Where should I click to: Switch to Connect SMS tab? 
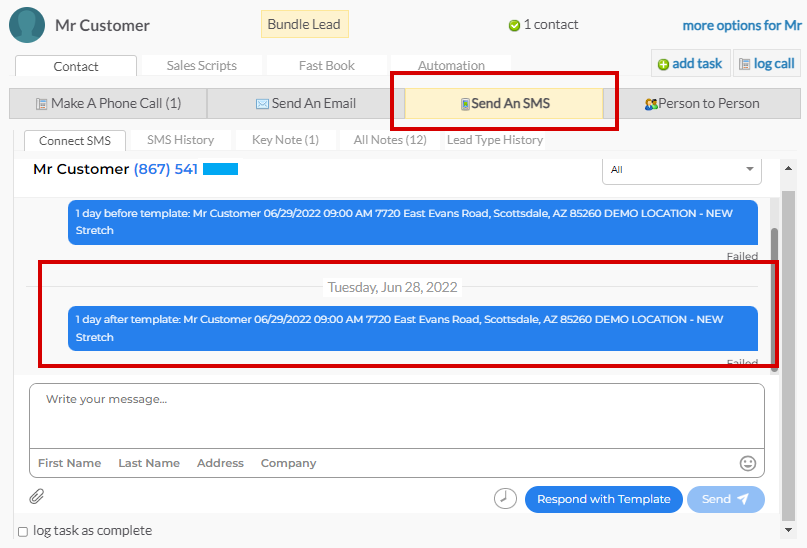pyautogui.click(x=75, y=140)
